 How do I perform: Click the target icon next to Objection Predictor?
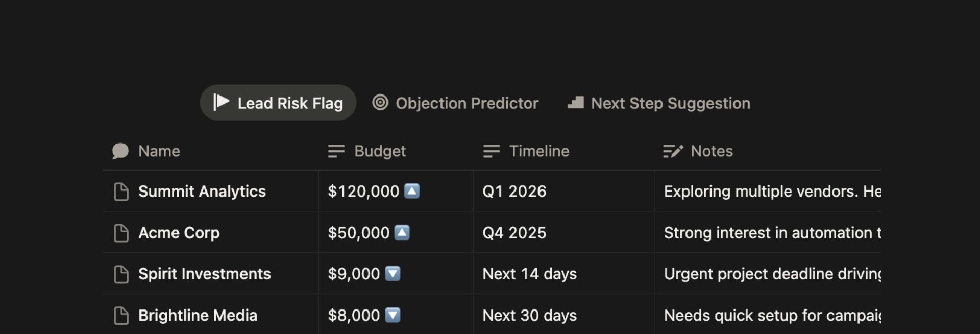click(380, 103)
